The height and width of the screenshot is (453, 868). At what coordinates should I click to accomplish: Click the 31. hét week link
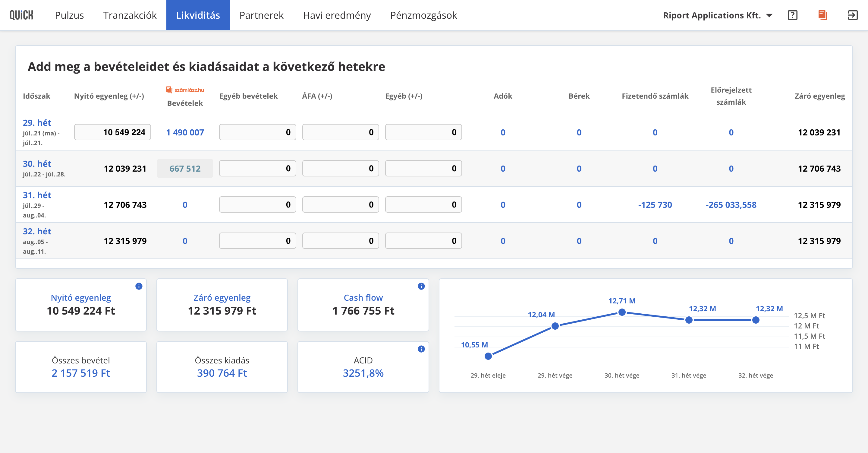tap(37, 195)
